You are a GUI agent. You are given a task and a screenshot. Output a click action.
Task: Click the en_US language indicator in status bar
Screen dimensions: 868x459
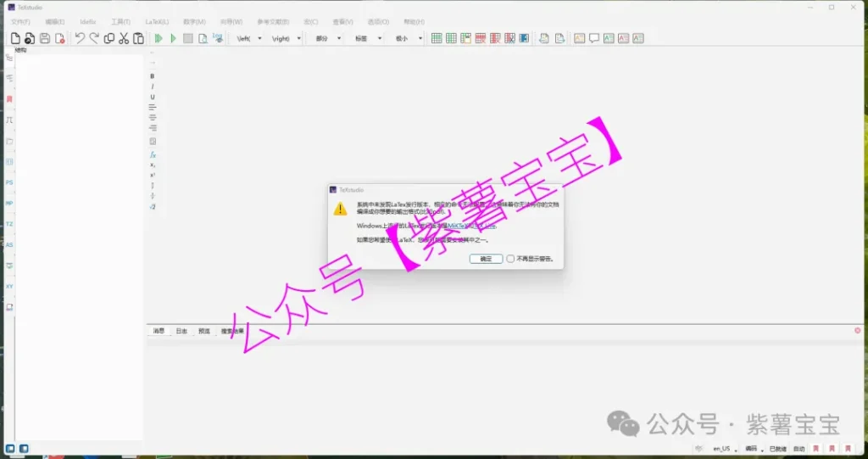721,448
